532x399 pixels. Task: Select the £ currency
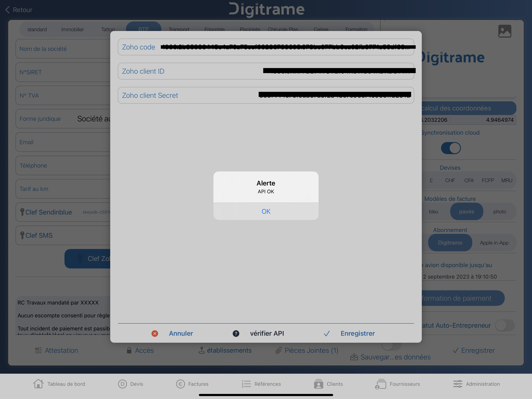[431, 180]
